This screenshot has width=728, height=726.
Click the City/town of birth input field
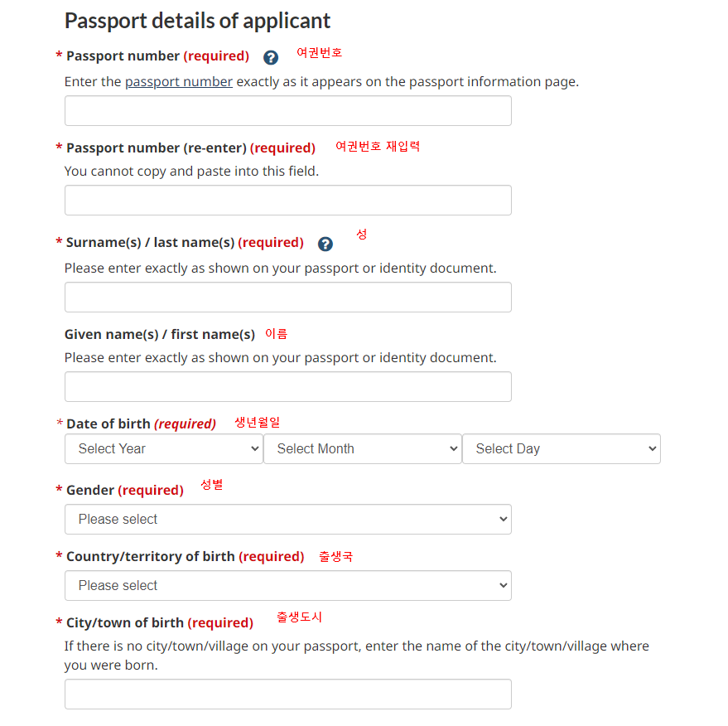(287, 694)
